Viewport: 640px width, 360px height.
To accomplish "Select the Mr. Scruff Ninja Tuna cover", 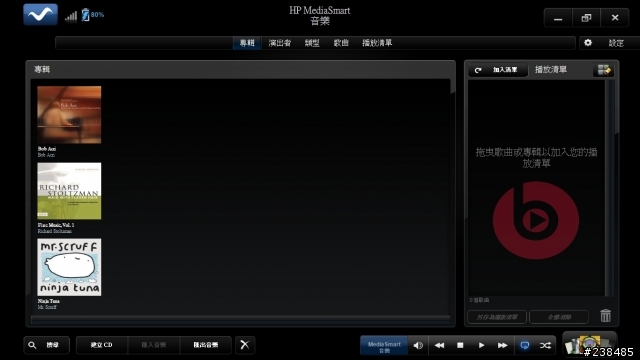I will coord(69,267).
